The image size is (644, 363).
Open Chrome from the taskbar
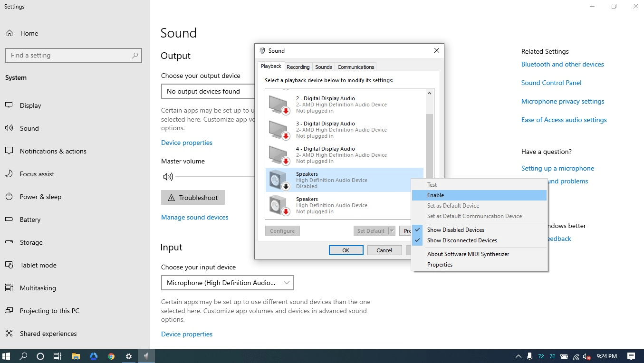pyautogui.click(x=111, y=356)
